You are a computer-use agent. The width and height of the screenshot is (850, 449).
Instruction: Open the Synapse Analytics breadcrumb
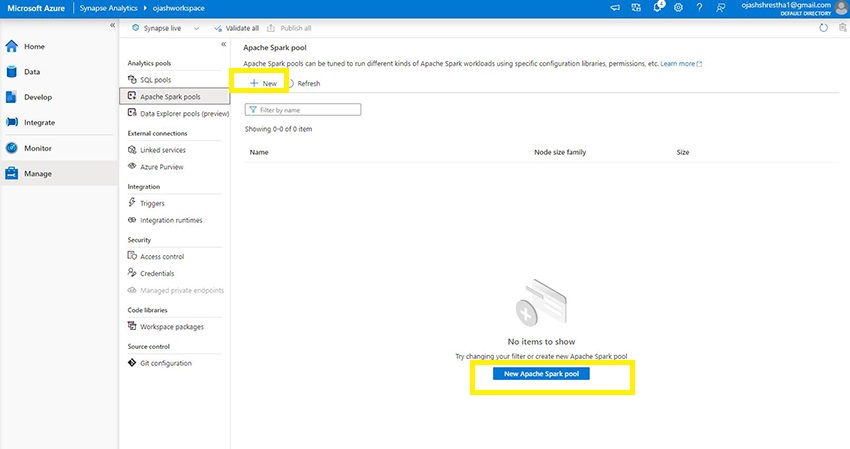[x=108, y=8]
